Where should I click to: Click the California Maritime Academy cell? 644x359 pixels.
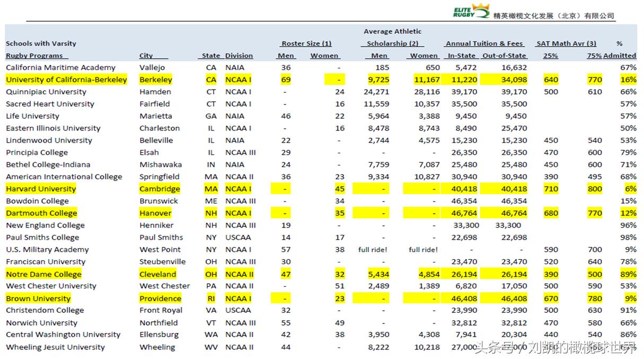pos(60,67)
